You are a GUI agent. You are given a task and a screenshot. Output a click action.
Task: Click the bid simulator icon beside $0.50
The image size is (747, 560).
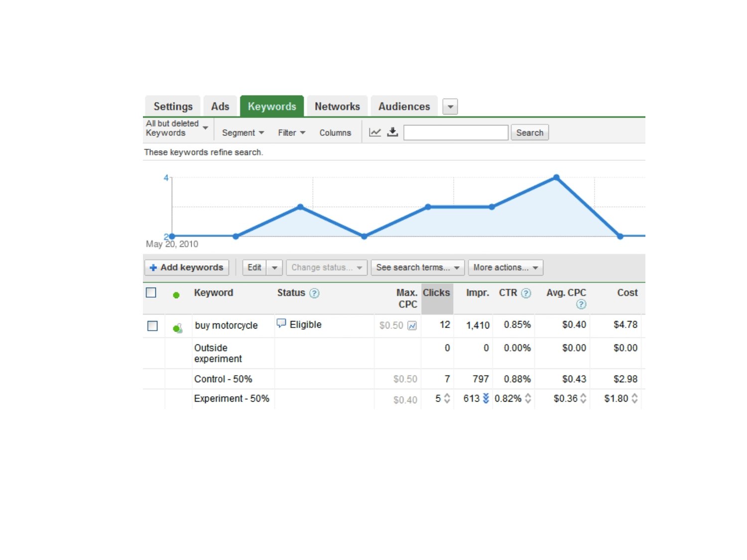pyautogui.click(x=412, y=326)
